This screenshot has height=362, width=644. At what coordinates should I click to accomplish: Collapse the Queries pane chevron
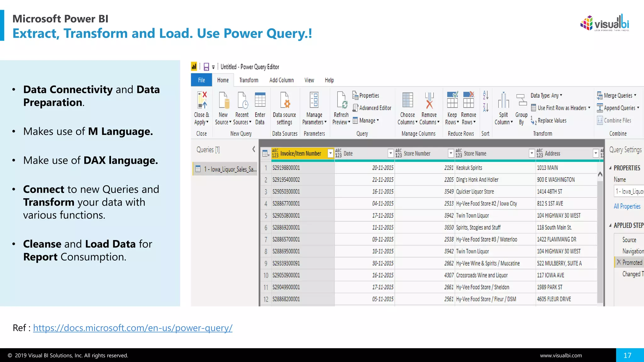click(253, 149)
